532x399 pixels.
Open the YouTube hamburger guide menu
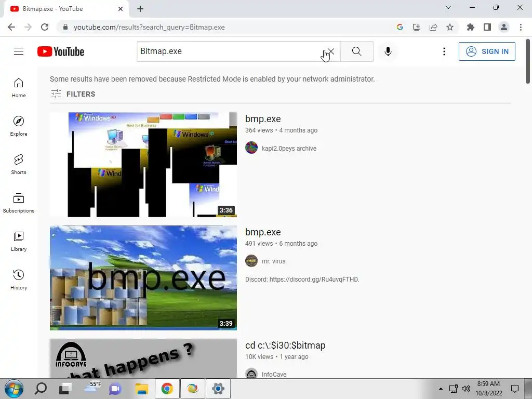(19, 51)
